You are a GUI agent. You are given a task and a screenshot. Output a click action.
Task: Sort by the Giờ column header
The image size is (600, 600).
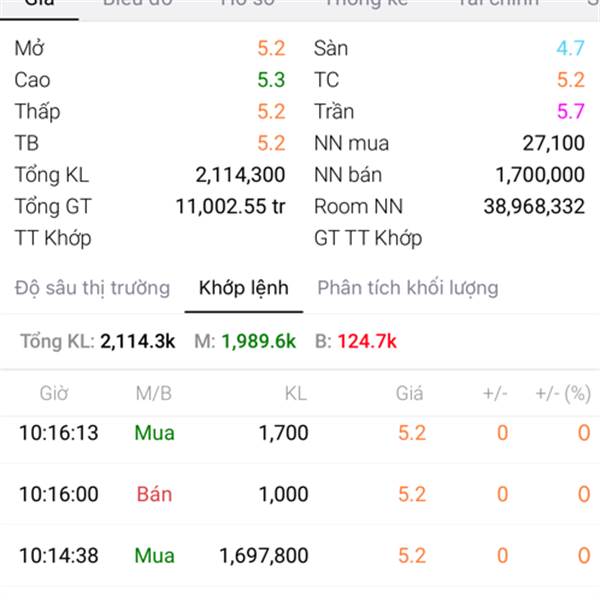(x=54, y=394)
